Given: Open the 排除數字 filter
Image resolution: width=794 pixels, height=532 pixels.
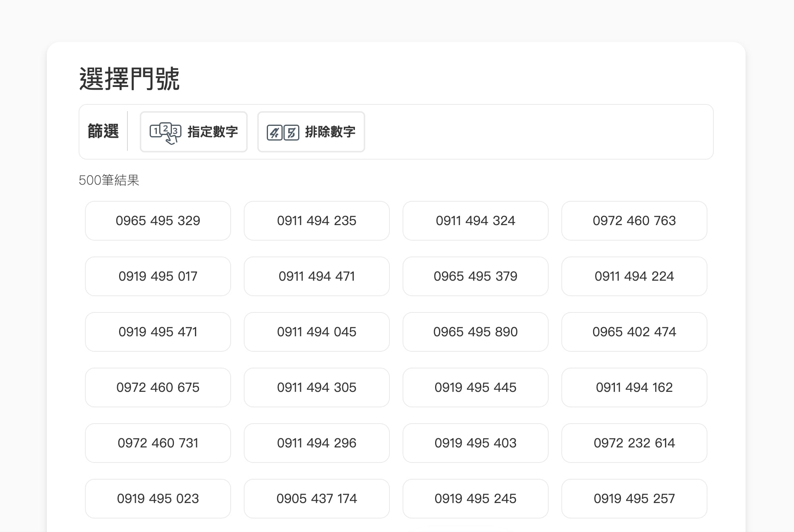Looking at the screenshot, I should (x=311, y=132).
